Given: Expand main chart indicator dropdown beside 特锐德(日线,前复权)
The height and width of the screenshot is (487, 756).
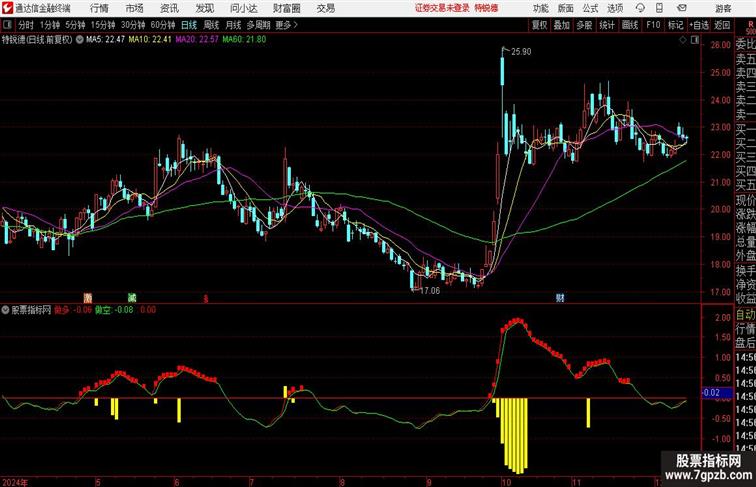Looking at the screenshot, I should click(x=79, y=40).
